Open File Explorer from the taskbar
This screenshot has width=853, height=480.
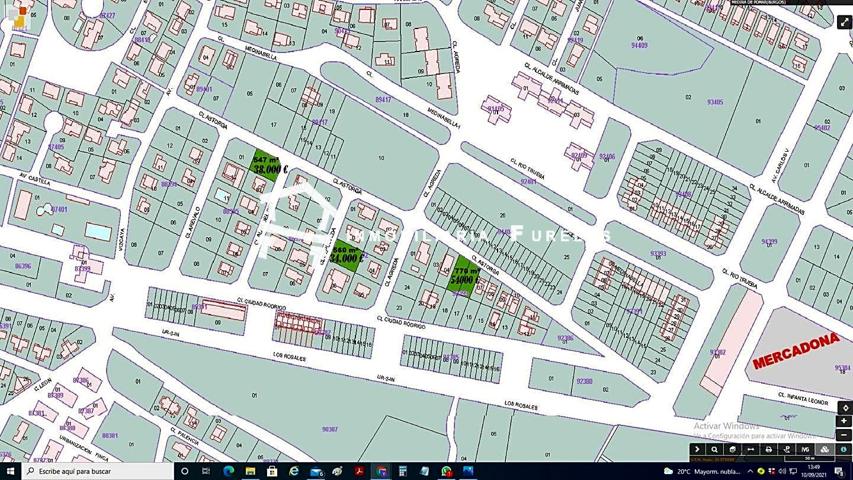[x=250, y=471]
